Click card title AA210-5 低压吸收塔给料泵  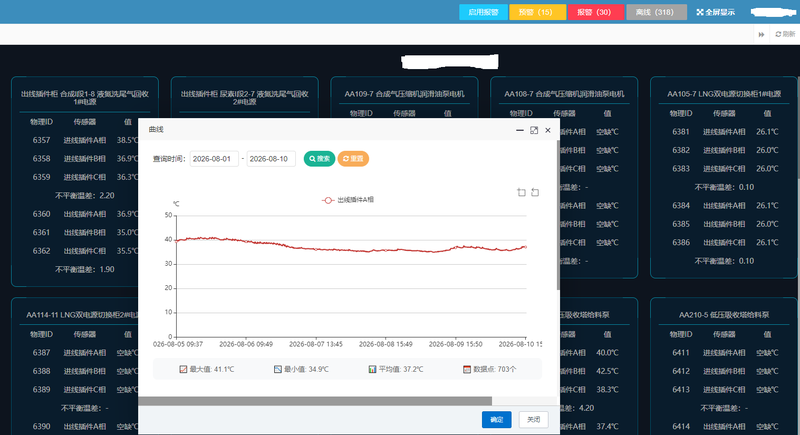724,315
